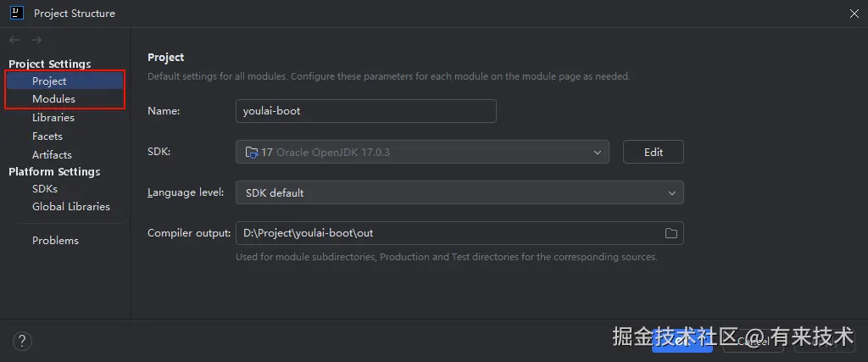Go forward with the right arrow

pyautogui.click(x=36, y=40)
